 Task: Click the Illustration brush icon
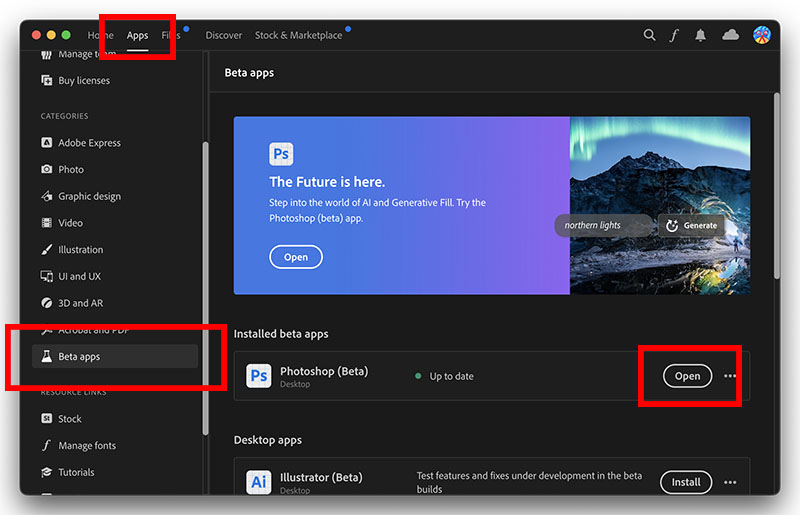point(46,250)
